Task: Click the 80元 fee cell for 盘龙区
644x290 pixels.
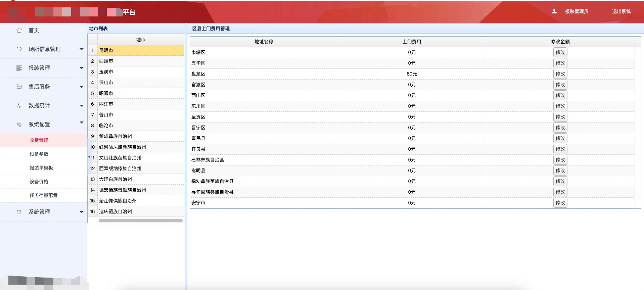Action: click(412, 74)
